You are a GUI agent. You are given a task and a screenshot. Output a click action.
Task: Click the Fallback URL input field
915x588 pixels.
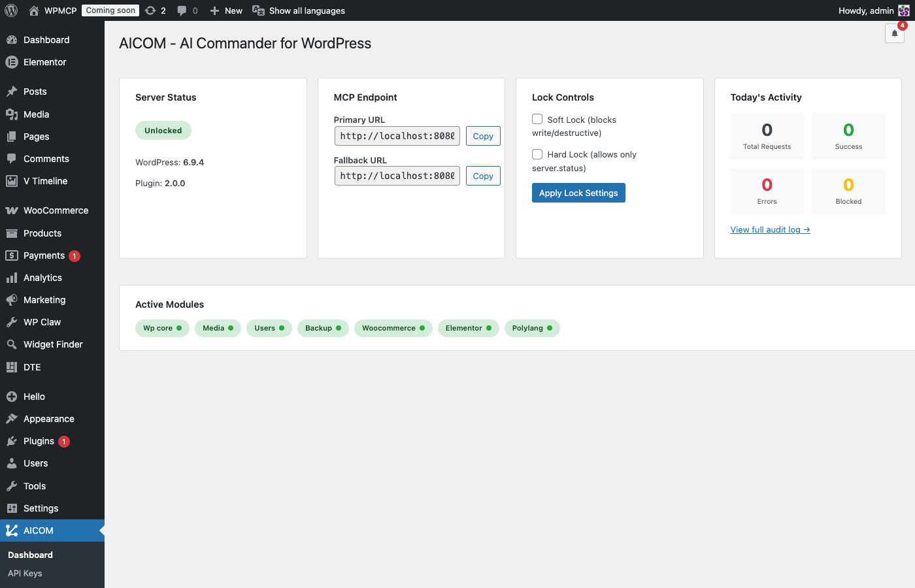397,176
